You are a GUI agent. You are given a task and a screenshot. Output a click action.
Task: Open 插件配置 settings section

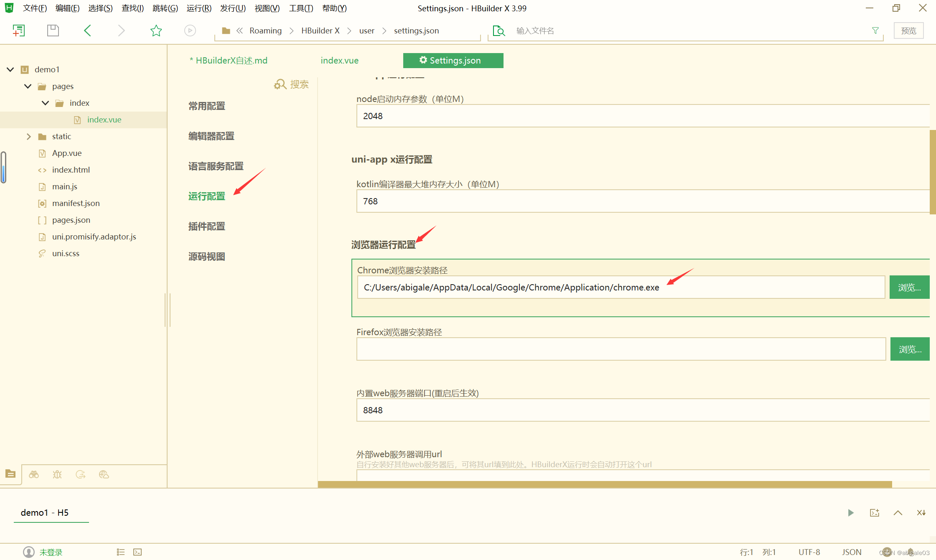coord(206,227)
